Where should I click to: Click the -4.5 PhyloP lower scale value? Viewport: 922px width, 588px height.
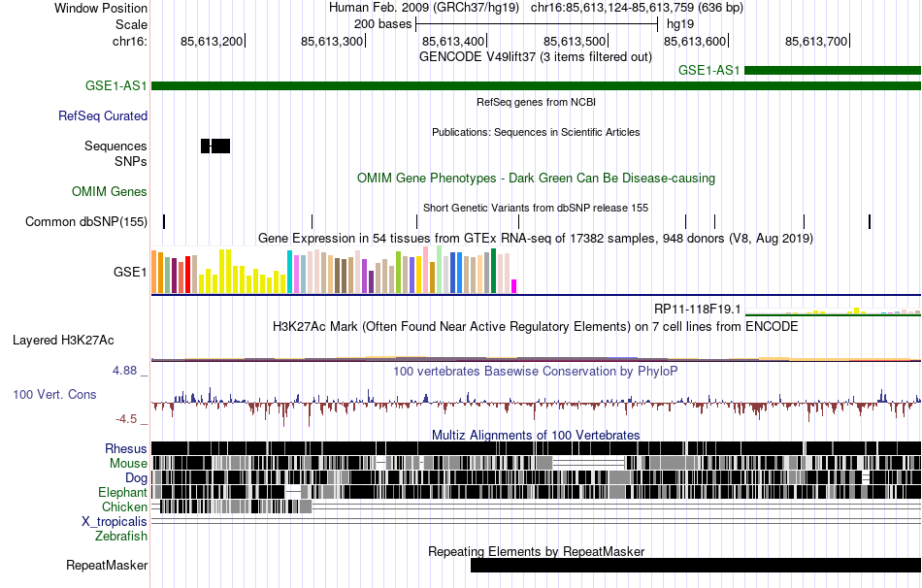[x=126, y=419]
